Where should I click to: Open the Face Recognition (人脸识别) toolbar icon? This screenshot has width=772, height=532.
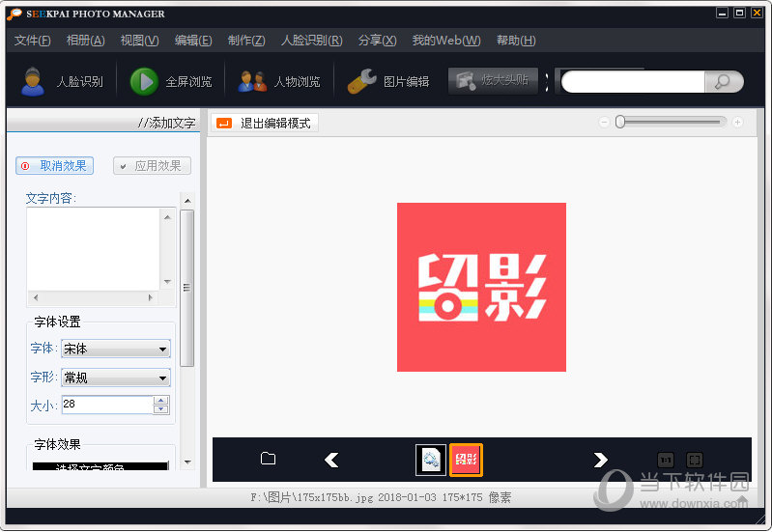click(x=33, y=81)
